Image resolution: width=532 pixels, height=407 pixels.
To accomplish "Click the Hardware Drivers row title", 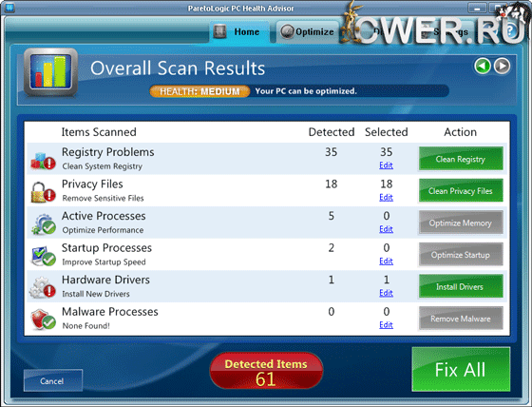I will click(105, 280).
